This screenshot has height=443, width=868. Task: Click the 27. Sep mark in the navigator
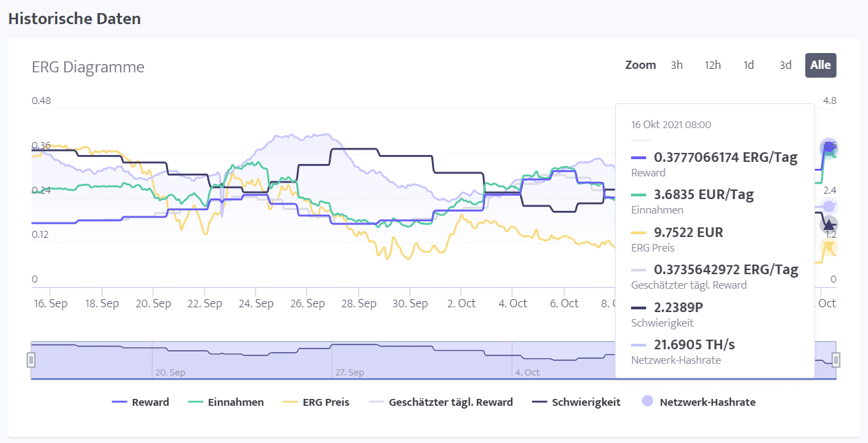(350, 372)
